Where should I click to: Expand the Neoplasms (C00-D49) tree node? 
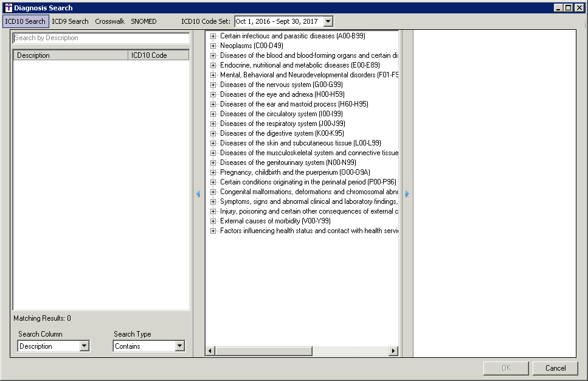pyautogui.click(x=213, y=46)
